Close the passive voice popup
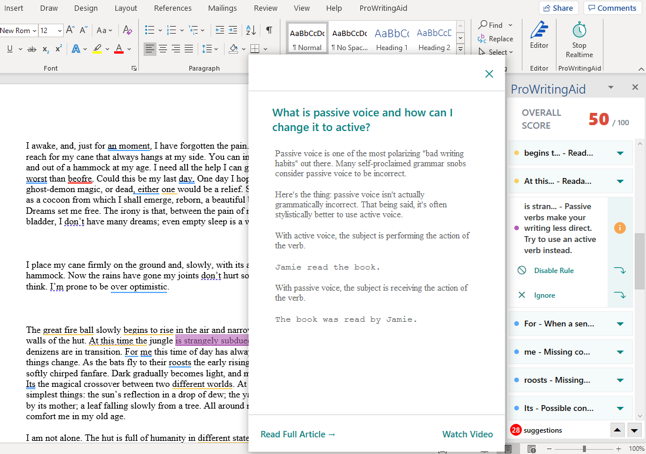The image size is (646, 454). (x=489, y=74)
